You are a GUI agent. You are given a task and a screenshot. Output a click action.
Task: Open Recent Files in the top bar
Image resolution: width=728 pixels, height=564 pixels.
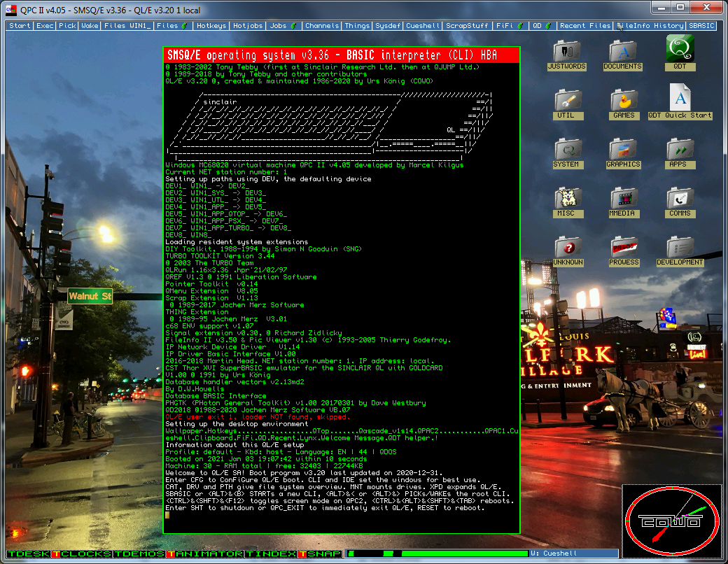(585, 26)
